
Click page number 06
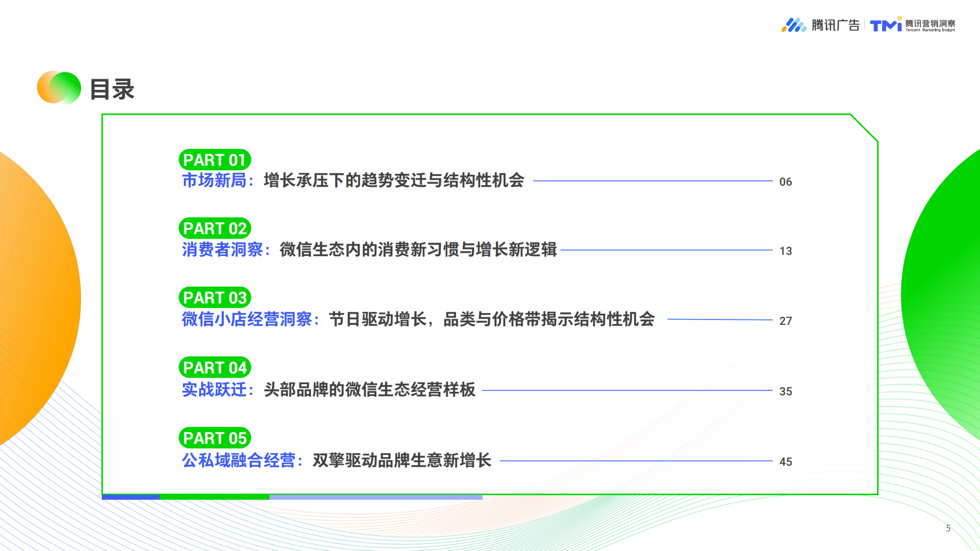786,182
